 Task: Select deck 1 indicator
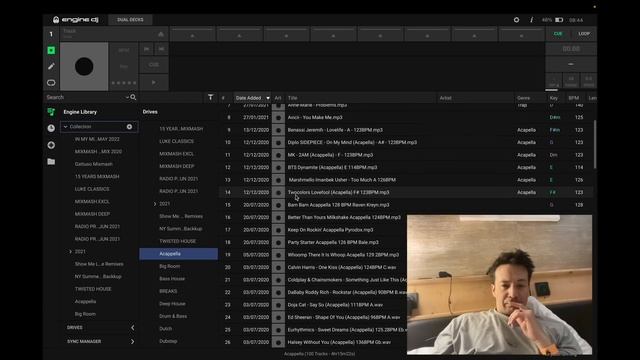click(51, 34)
